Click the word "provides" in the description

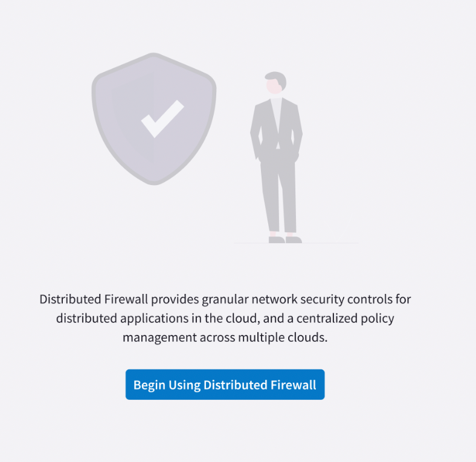tap(174, 299)
